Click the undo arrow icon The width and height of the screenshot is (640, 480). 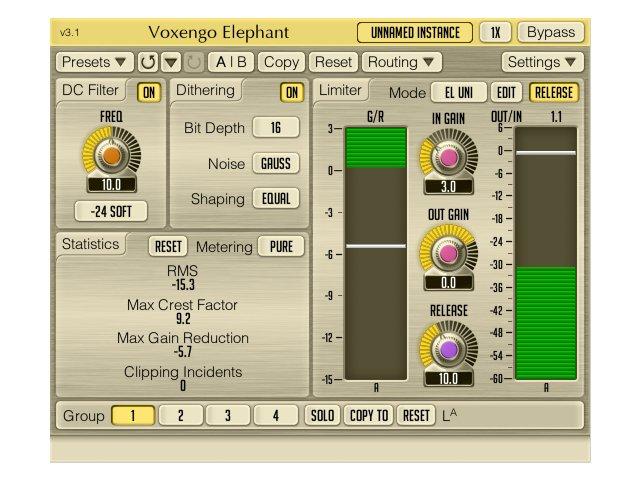point(148,62)
